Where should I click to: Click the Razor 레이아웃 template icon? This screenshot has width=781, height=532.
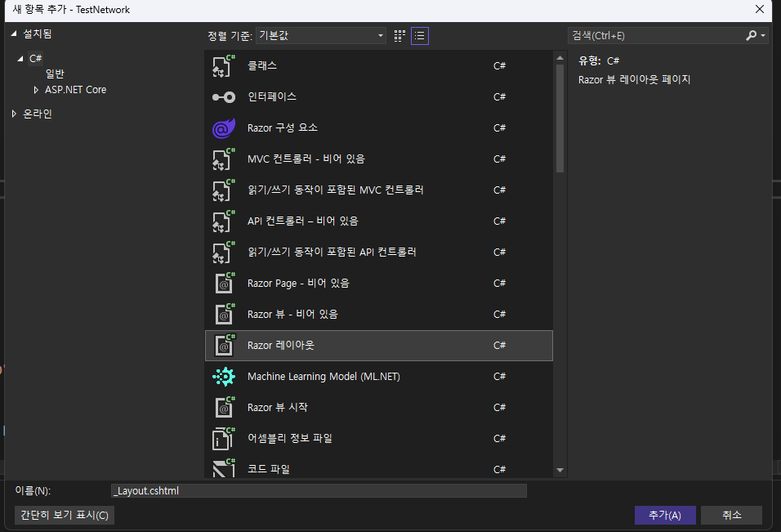(x=225, y=345)
